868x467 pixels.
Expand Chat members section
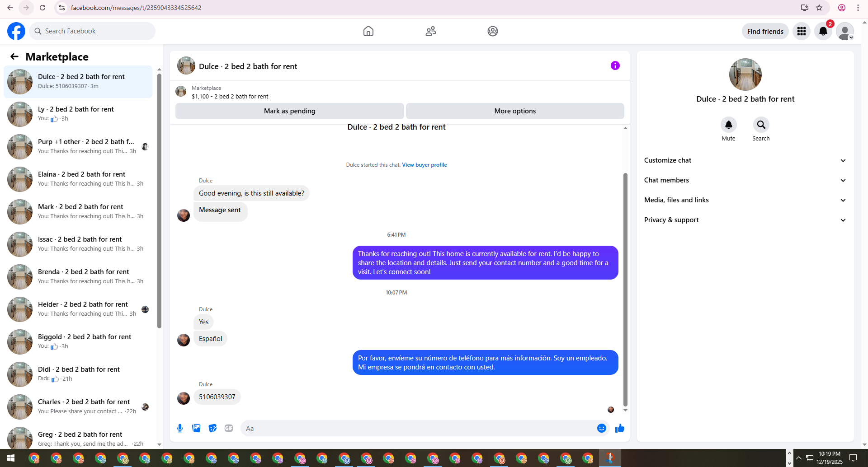[745, 180]
